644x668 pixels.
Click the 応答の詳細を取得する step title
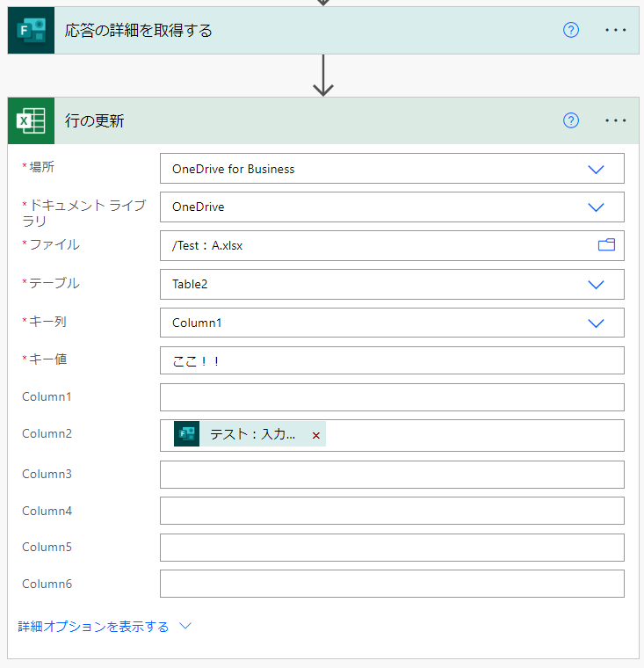pyautogui.click(x=139, y=31)
